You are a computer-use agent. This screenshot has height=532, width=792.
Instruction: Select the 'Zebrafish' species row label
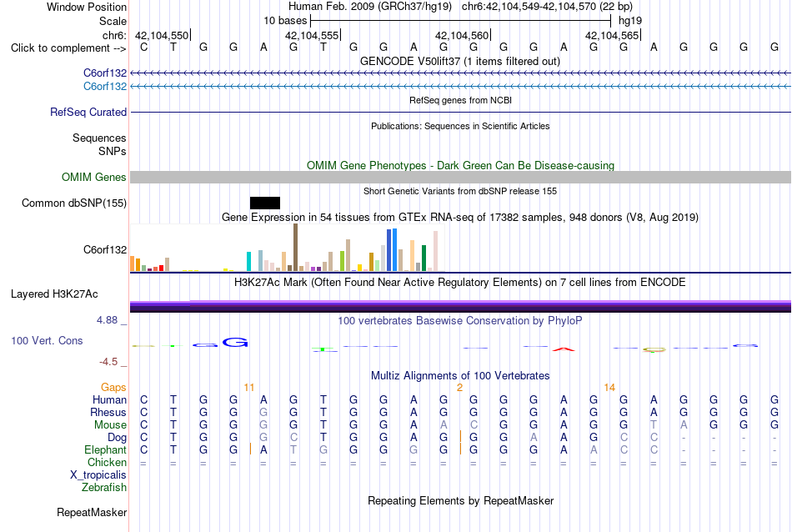pyautogui.click(x=104, y=488)
